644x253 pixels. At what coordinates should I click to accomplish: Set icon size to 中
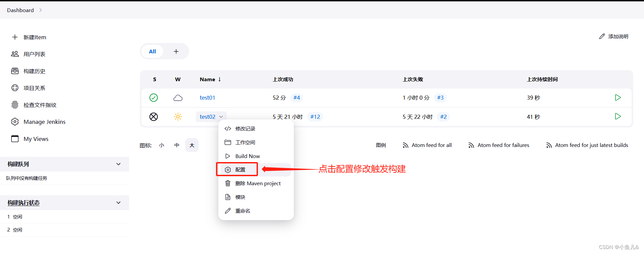pos(177,145)
